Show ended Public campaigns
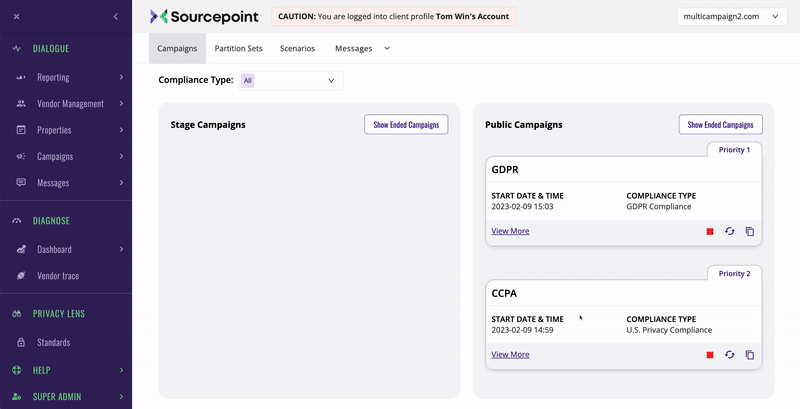This screenshot has height=409, width=800. click(x=720, y=124)
